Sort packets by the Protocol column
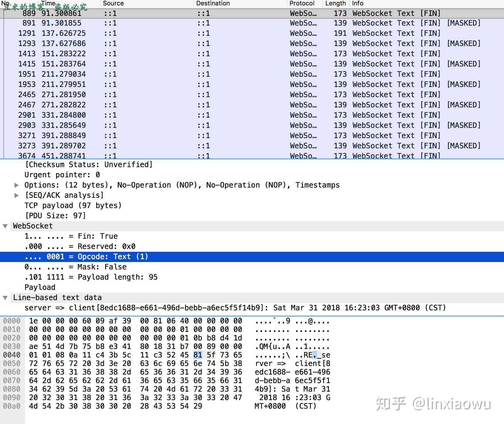This screenshot has height=424, width=504. (302, 3)
